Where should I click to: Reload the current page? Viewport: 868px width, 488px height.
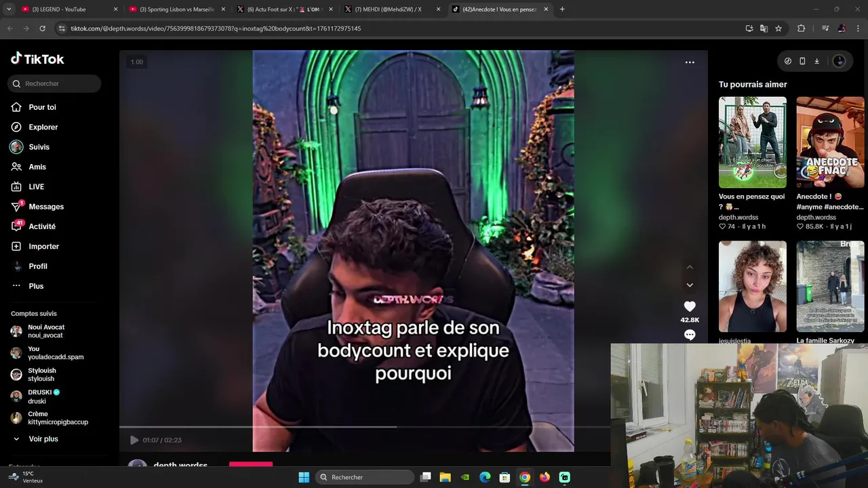point(42,28)
